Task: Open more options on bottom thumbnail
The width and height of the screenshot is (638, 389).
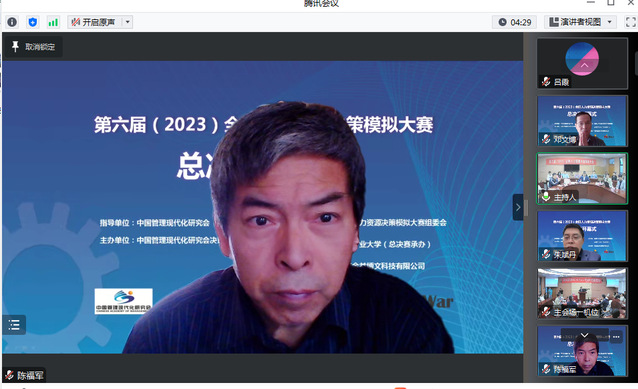Action: pyautogui.click(x=616, y=337)
